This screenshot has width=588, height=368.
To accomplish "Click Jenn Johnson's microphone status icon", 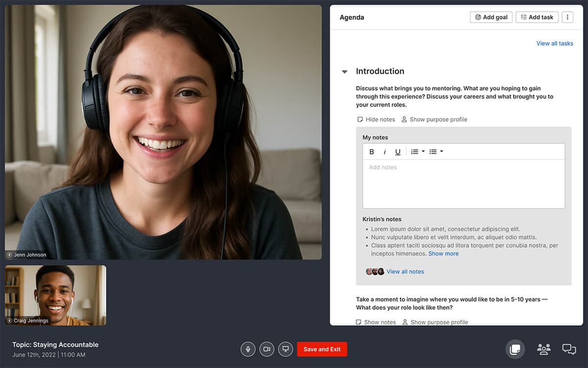I will [x=9, y=255].
